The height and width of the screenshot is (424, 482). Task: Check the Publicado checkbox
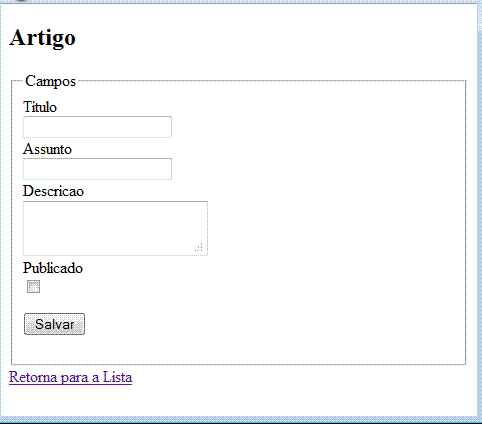[x=33, y=287]
